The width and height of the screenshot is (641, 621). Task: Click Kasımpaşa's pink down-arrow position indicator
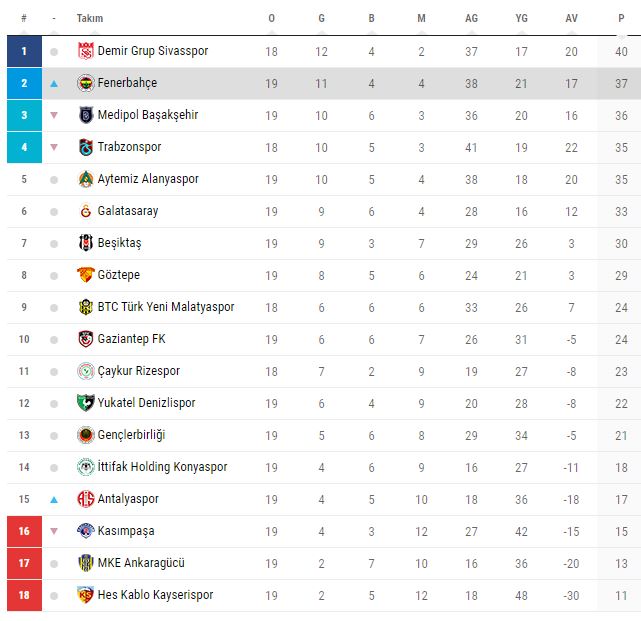coord(54,531)
